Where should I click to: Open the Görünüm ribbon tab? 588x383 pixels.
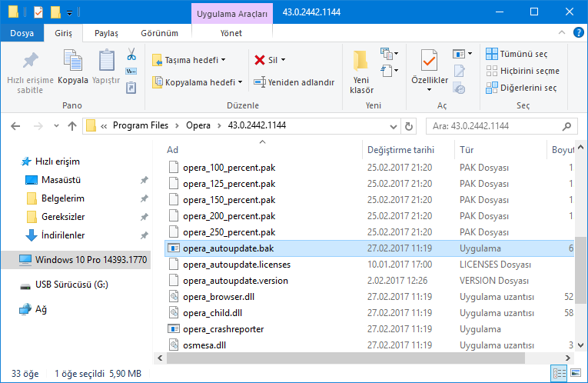[x=159, y=33]
